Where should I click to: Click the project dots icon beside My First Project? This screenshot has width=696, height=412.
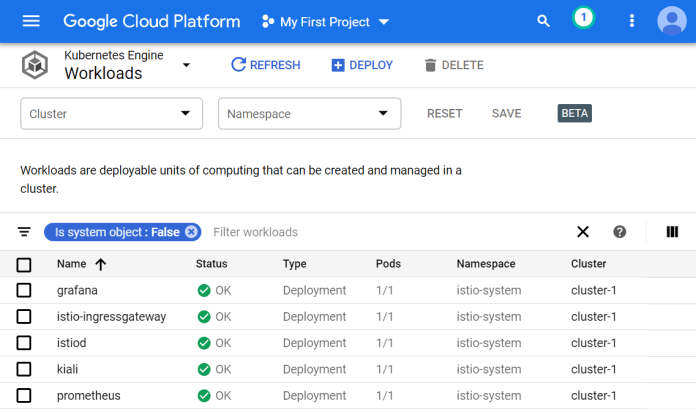[x=268, y=21]
